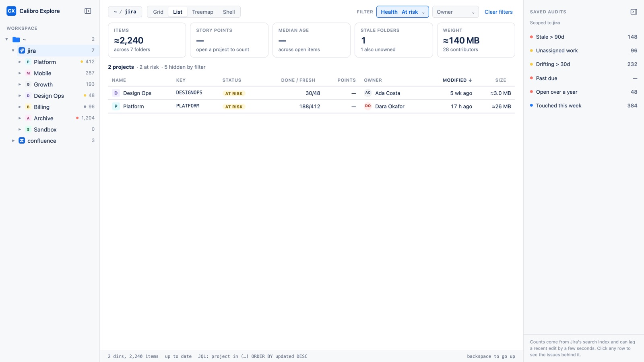Image resolution: width=644 pixels, height=362 pixels.
Task: Expand the Design Ops folder in the sidebar
Action: 20,96
